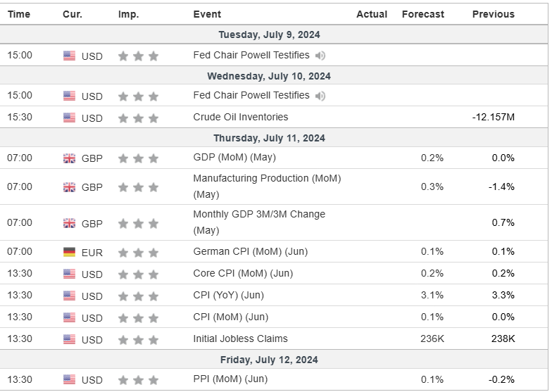Click the German flag icon for EUR
The width and height of the screenshot is (552, 392).
tap(69, 252)
